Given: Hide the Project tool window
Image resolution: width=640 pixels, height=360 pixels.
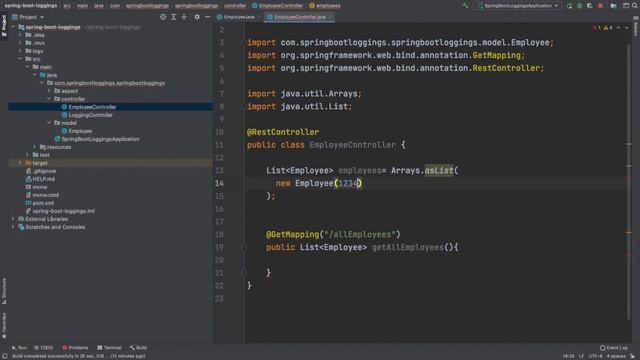Looking at the screenshot, I should pyautogui.click(x=207, y=17).
